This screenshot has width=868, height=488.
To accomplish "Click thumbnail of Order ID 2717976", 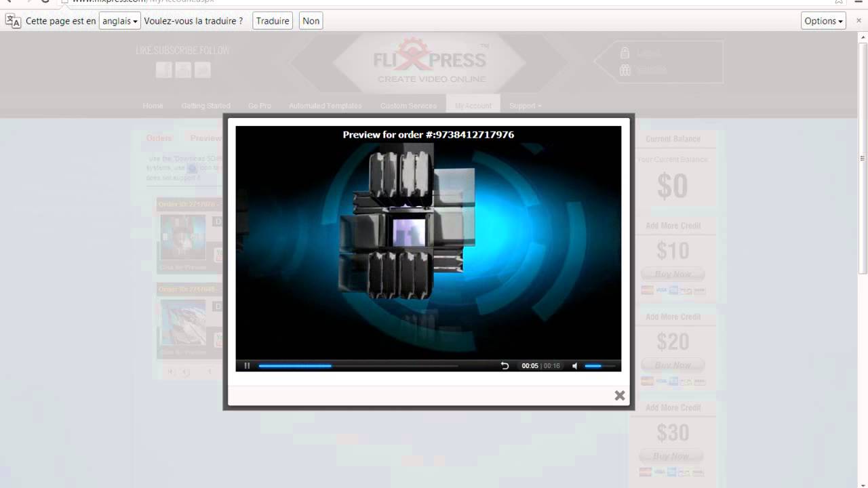I will click(x=182, y=237).
